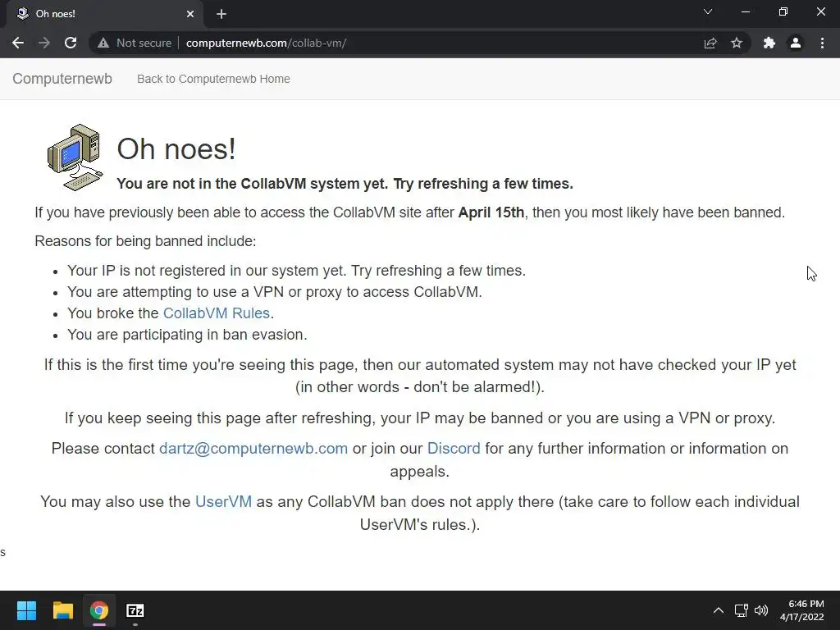This screenshot has width=840, height=630.
Task: Restore down the Chrome window
Action: [783, 11]
